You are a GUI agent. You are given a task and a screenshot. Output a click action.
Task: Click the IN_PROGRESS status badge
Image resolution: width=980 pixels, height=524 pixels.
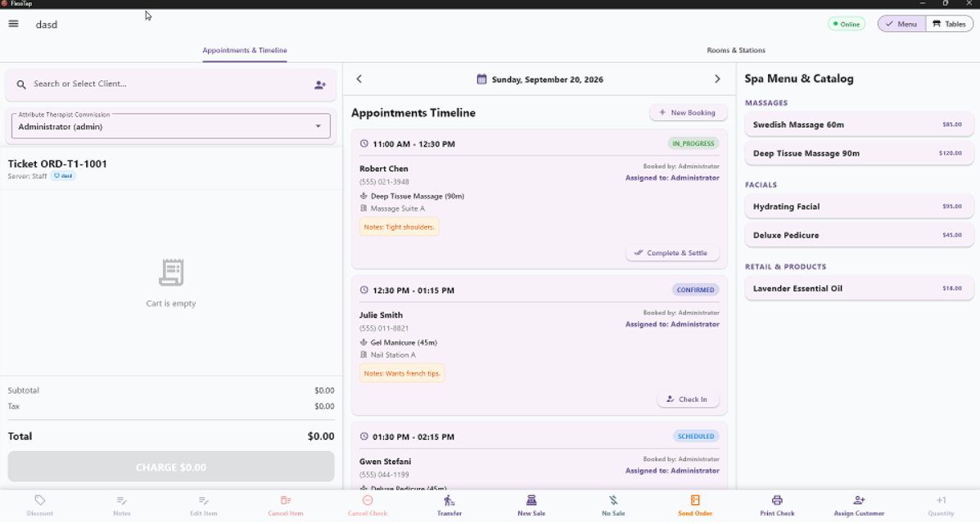(693, 144)
